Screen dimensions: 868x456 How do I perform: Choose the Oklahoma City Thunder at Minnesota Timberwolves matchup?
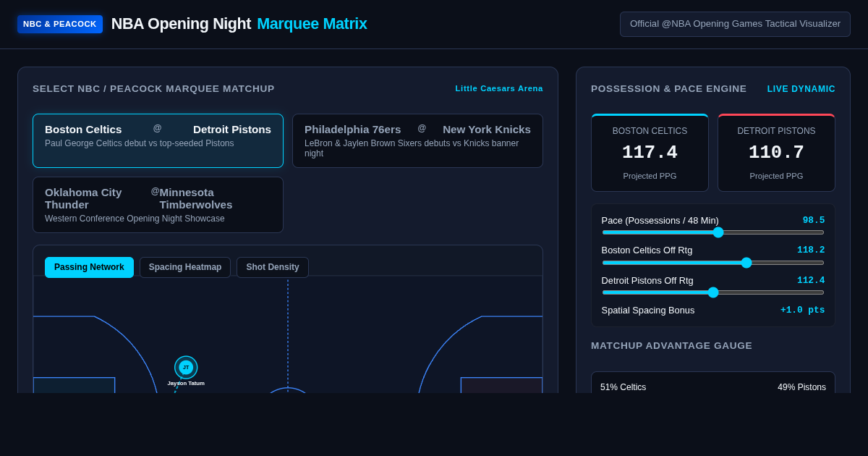pos(158,205)
